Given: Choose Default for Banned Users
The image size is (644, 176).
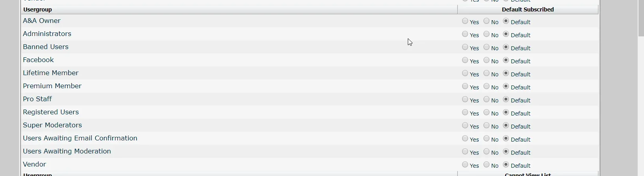Looking at the screenshot, I should point(506,47).
